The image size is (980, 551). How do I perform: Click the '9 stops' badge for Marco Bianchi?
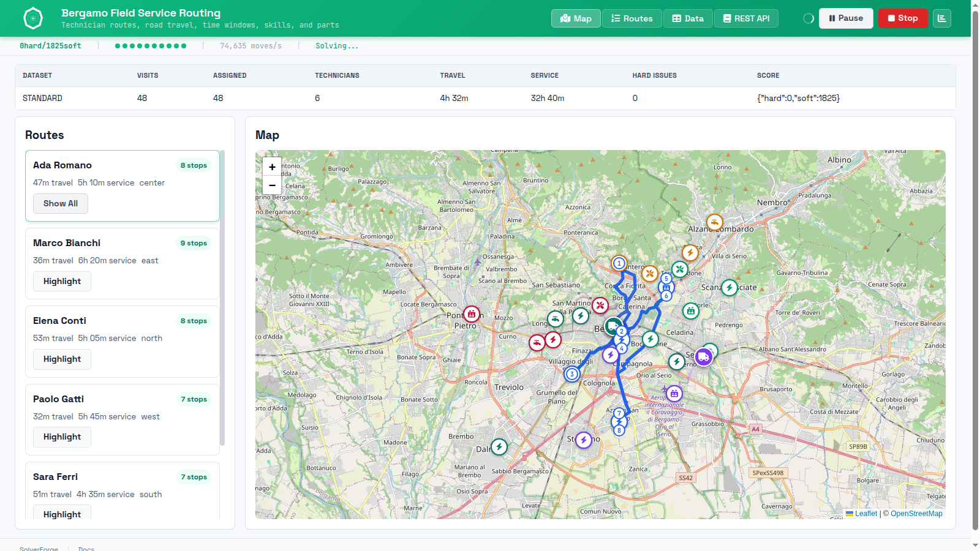(194, 243)
